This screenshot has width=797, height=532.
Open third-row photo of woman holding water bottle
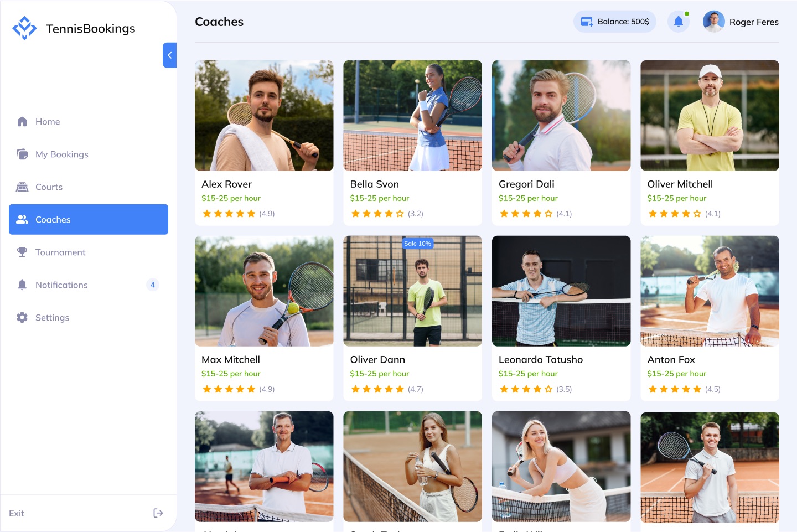pos(412,467)
